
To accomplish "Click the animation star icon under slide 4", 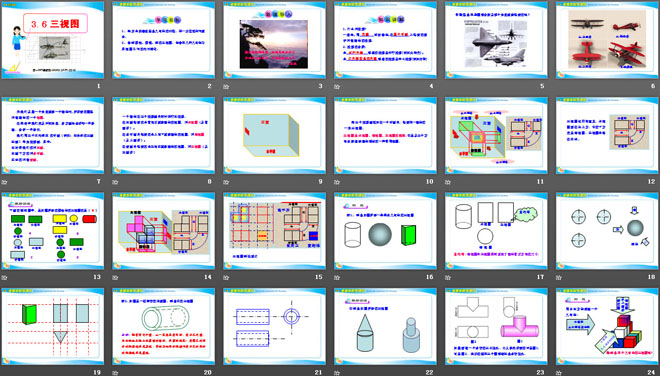I will pyautogui.click(x=337, y=87).
